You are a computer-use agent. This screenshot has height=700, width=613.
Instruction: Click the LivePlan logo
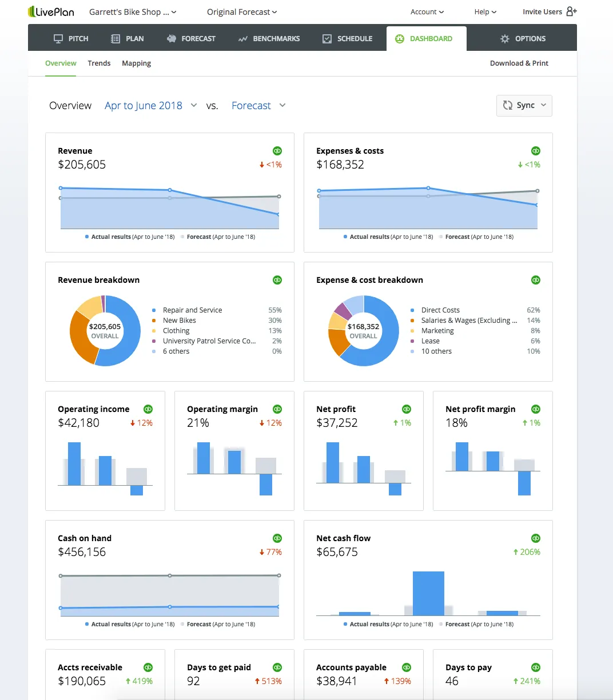51,11
